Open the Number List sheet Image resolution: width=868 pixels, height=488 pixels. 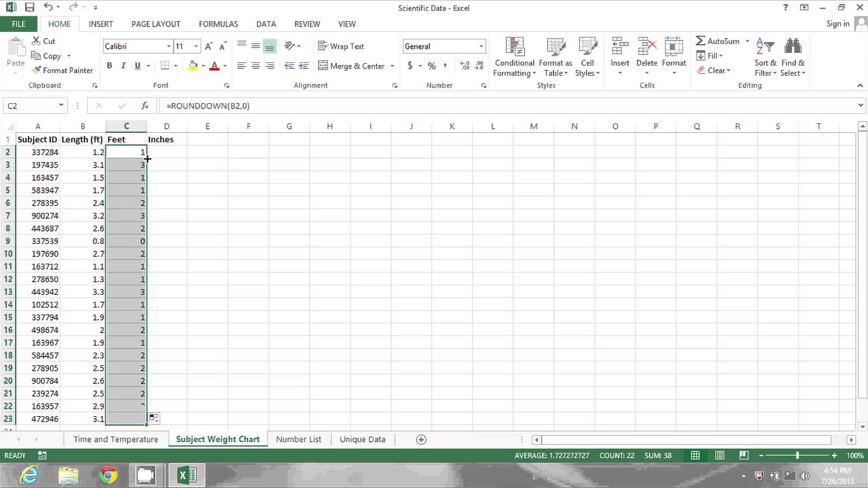coord(298,439)
